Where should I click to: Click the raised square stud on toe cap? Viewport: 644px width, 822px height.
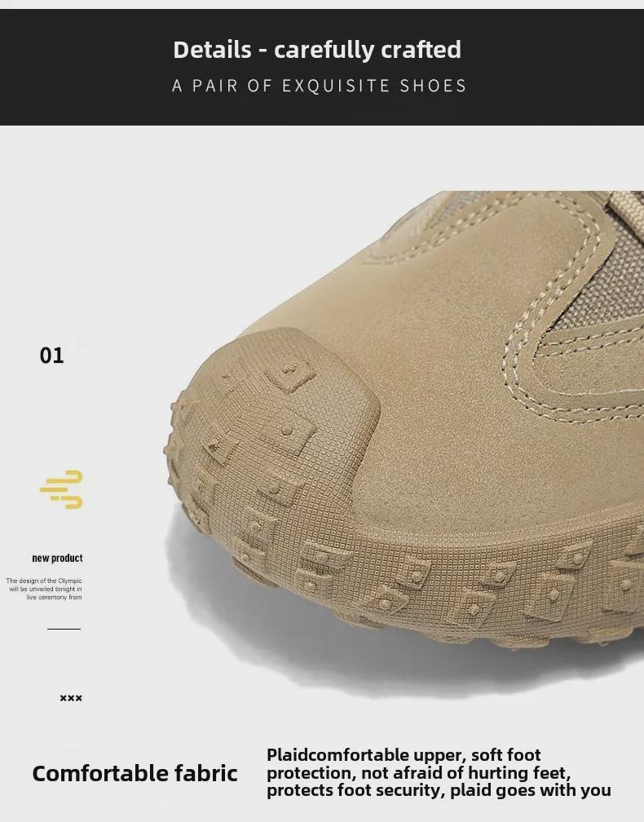(x=289, y=373)
